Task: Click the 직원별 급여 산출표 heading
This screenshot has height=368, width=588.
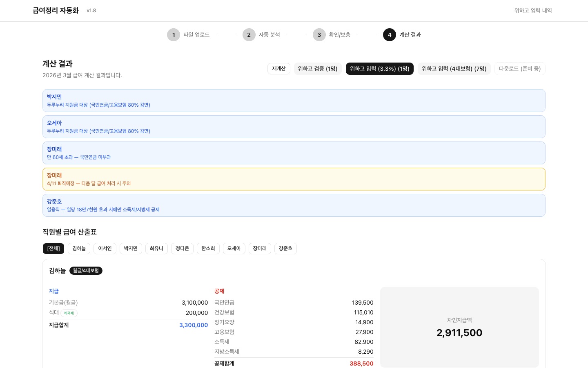Action: click(69, 232)
